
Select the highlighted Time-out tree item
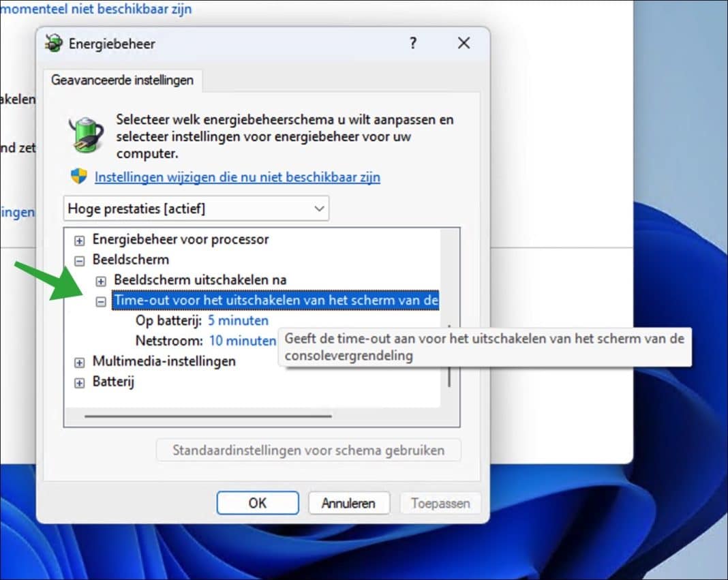[x=273, y=301]
